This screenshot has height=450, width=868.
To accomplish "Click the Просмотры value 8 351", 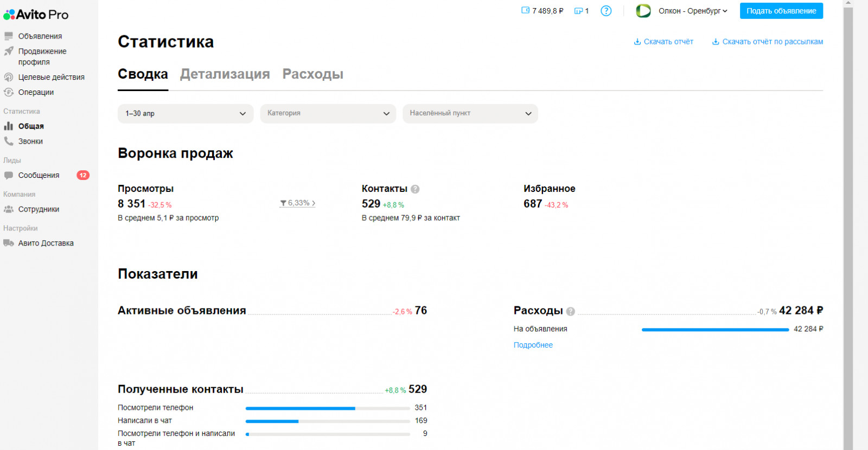I will 132,204.
